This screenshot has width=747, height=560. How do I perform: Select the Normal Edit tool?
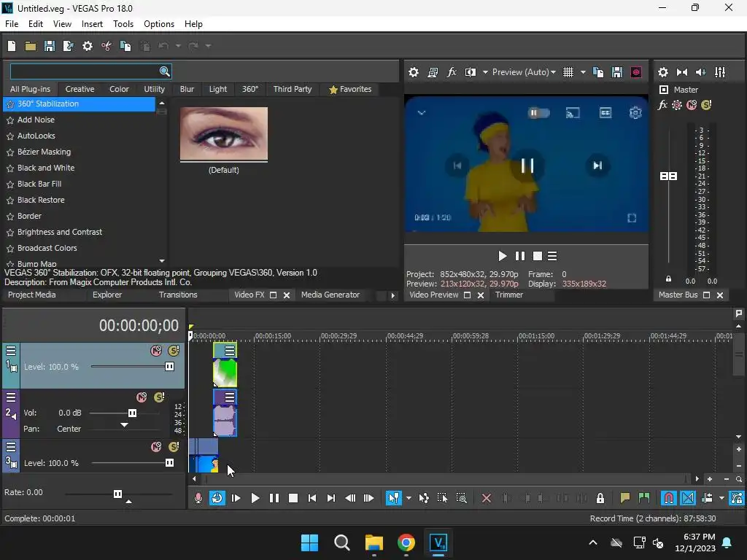[393, 498]
